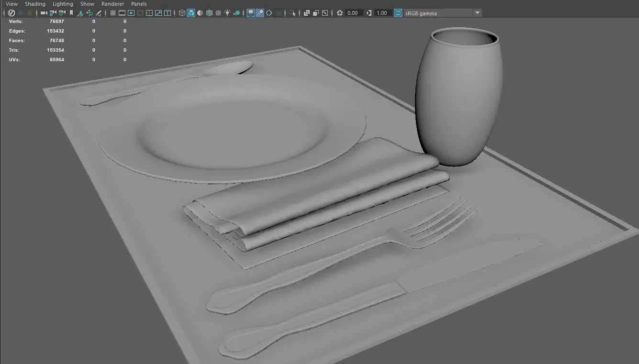Click the Edges count 153432

(x=55, y=31)
